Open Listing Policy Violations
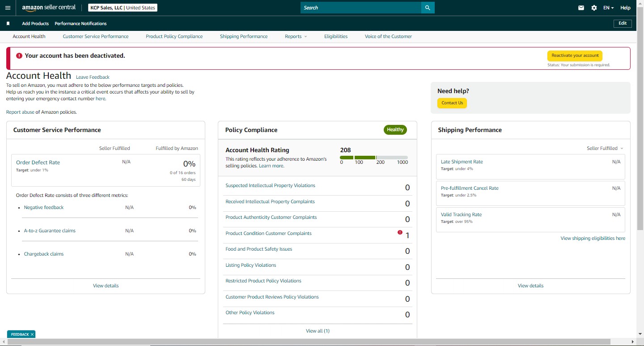Viewport: 644px width, 346px height. tap(251, 265)
